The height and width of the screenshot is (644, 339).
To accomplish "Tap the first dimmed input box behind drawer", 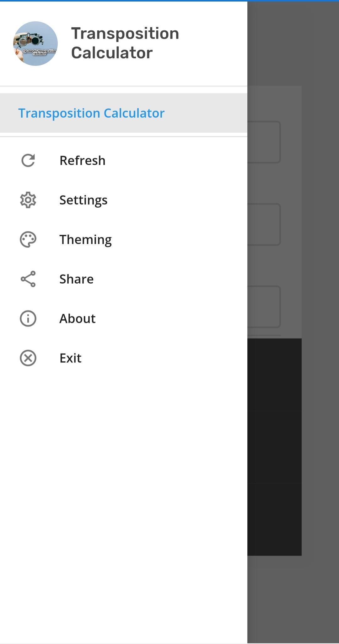I will [x=264, y=142].
